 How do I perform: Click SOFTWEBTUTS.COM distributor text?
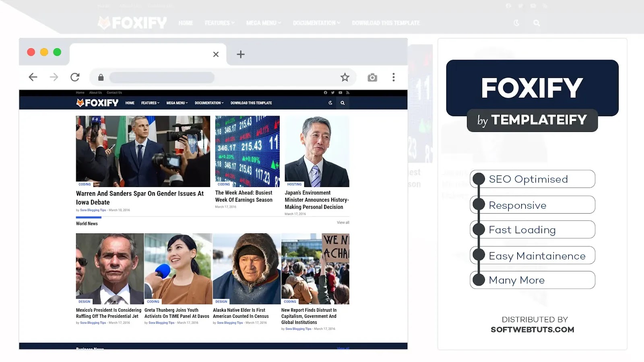click(533, 329)
